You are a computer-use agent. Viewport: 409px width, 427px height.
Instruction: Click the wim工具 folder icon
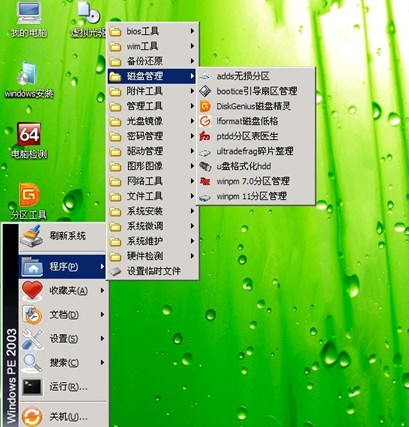tap(115, 47)
